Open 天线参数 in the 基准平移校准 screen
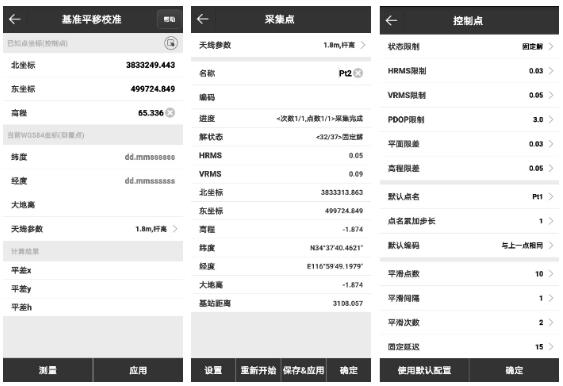The image size is (563, 386). [93, 229]
